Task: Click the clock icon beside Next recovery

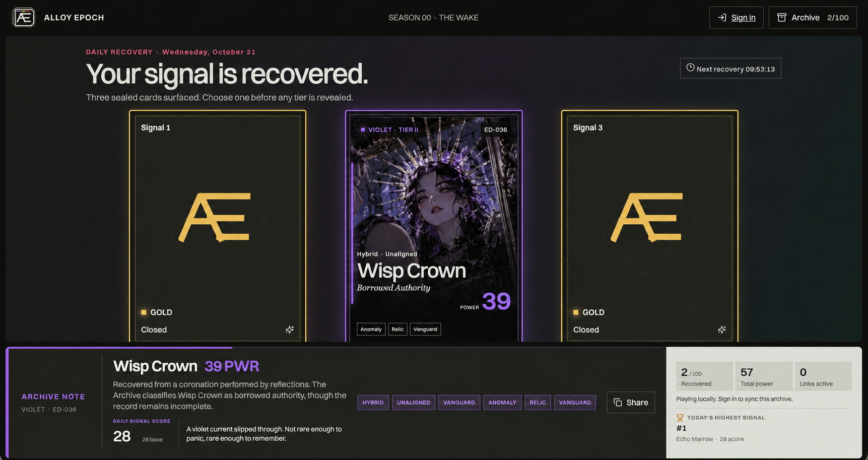Action: click(x=690, y=68)
